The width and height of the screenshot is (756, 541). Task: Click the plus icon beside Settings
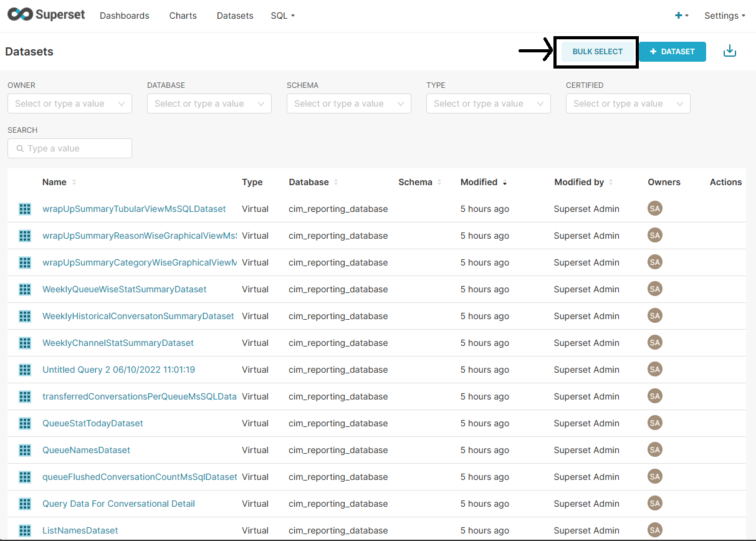pos(679,16)
